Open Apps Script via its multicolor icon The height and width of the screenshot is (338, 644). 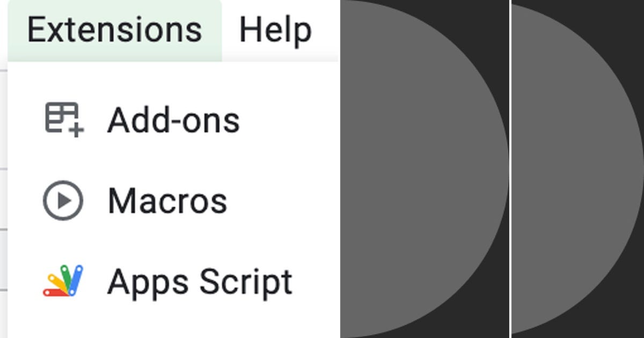point(62,281)
